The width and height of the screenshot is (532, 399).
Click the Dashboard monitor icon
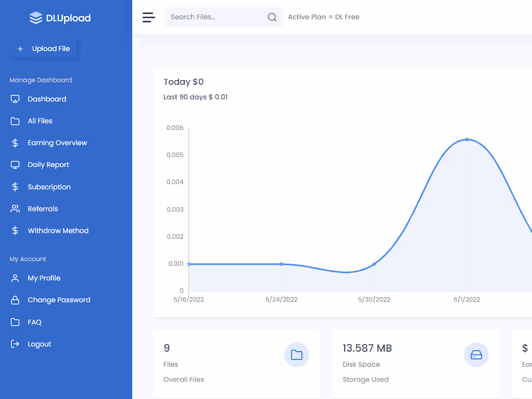tap(15, 99)
